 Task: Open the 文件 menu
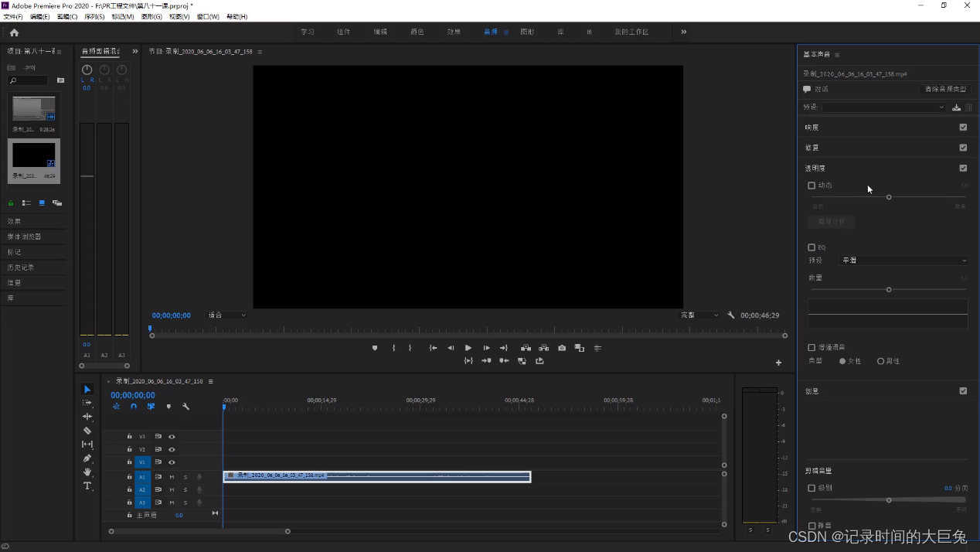point(13,16)
